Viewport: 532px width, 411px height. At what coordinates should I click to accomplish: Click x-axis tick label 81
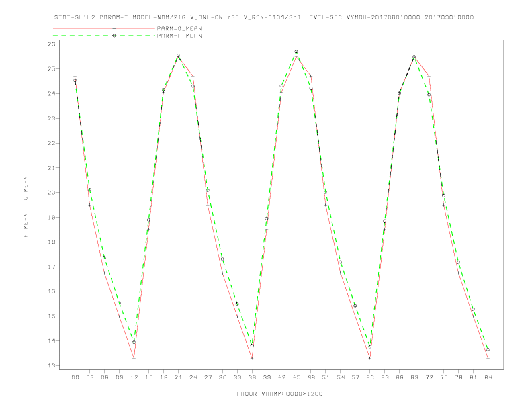click(x=473, y=377)
